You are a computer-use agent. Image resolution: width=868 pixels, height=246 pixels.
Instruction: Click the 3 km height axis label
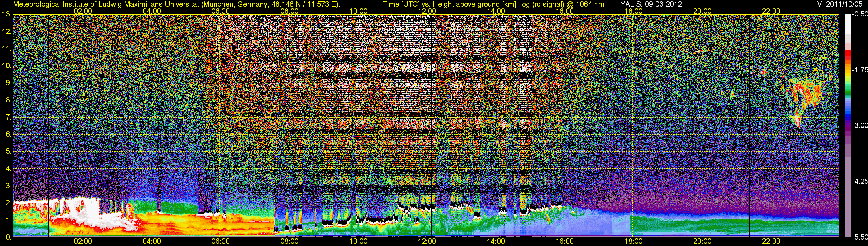tap(8, 186)
